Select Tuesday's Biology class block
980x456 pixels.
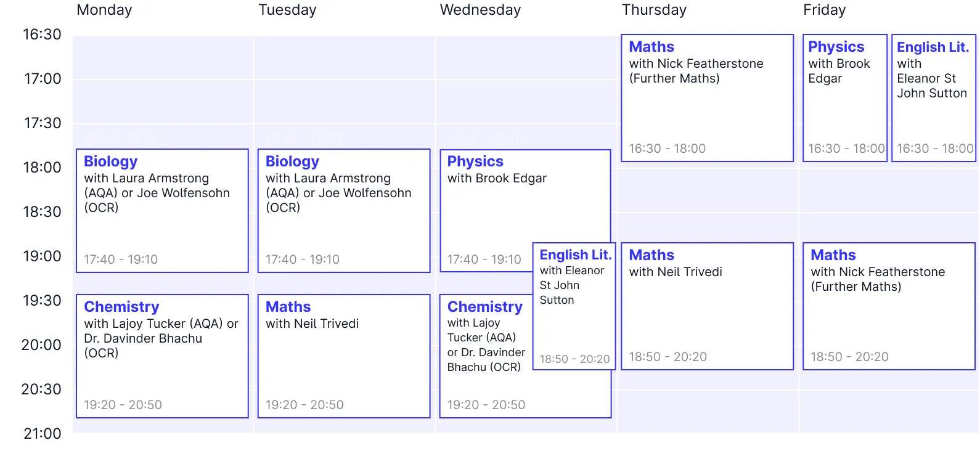click(343, 210)
